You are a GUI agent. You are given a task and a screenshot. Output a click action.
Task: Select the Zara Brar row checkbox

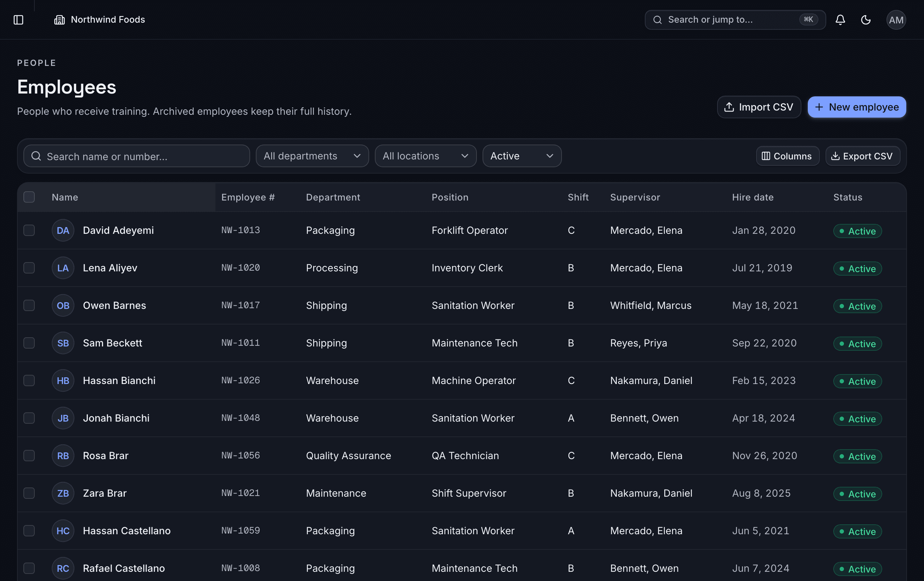click(x=29, y=493)
